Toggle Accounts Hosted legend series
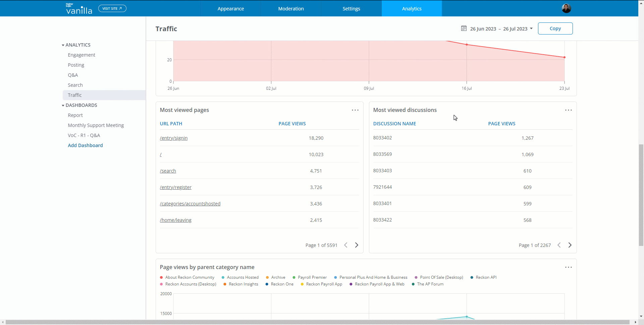 point(240,277)
